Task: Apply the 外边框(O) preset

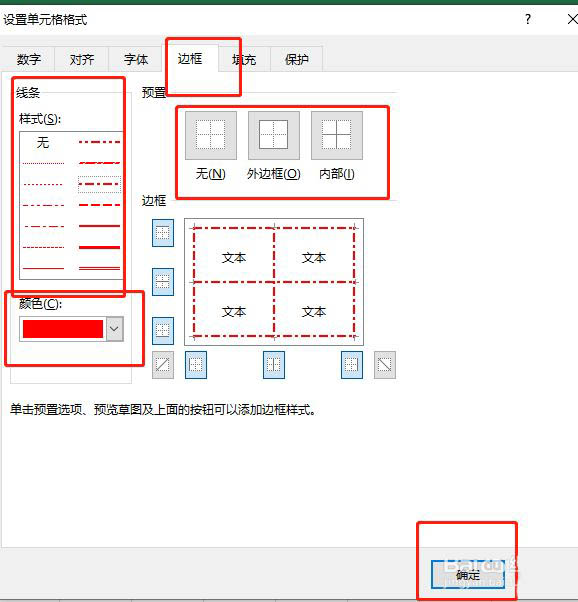Action: (273, 135)
